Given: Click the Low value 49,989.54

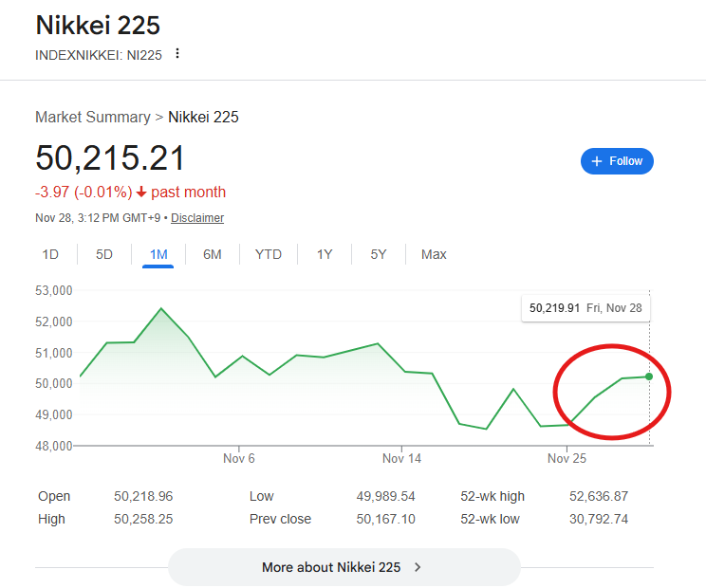Looking at the screenshot, I should click(x=385, y=496).
